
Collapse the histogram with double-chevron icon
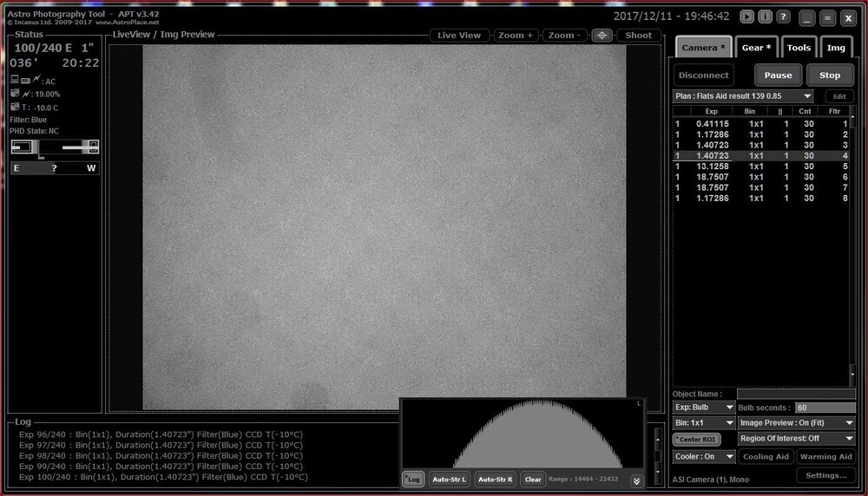[636, 480]
